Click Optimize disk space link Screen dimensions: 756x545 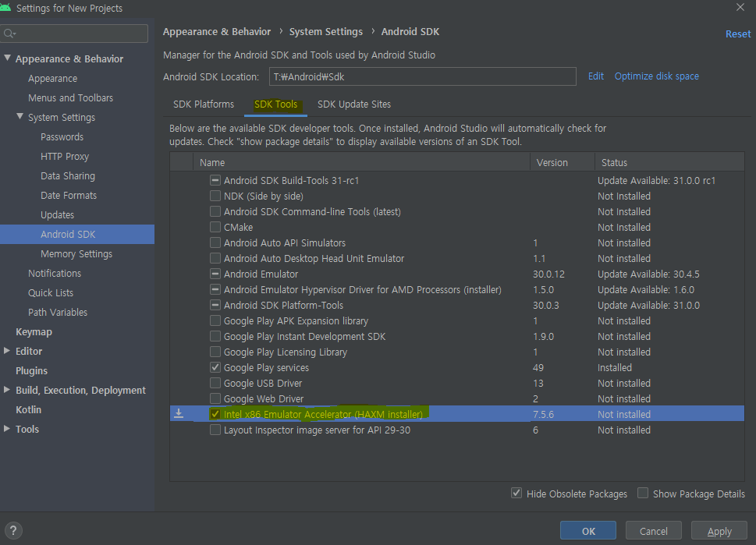click(x=657, y=76)
